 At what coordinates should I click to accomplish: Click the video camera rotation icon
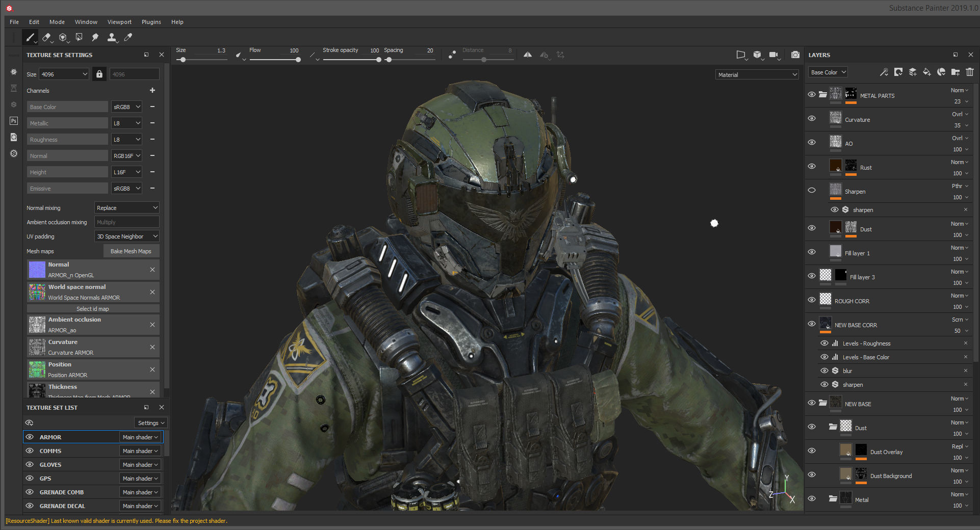coord(773,55)
